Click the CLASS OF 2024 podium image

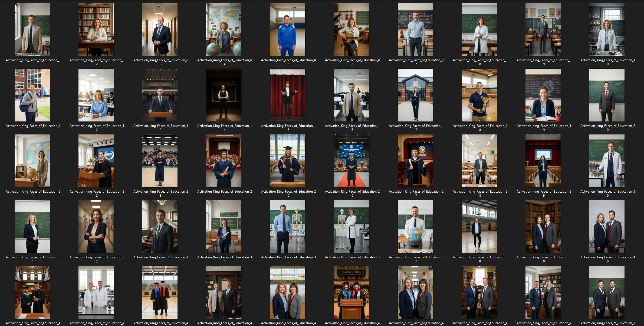351,292
